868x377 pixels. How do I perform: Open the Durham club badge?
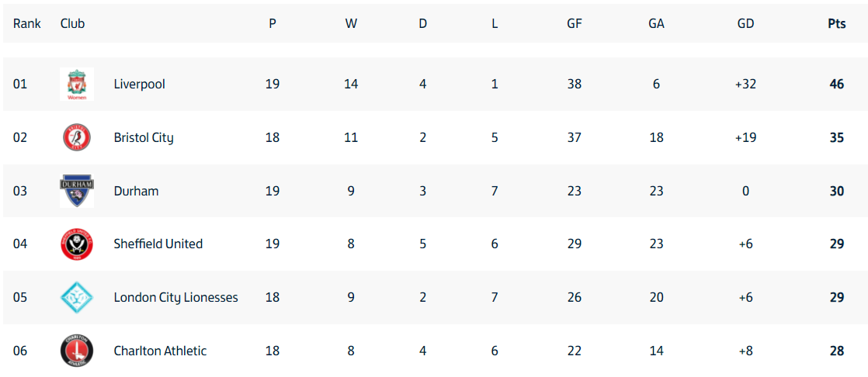click(77, 191)
